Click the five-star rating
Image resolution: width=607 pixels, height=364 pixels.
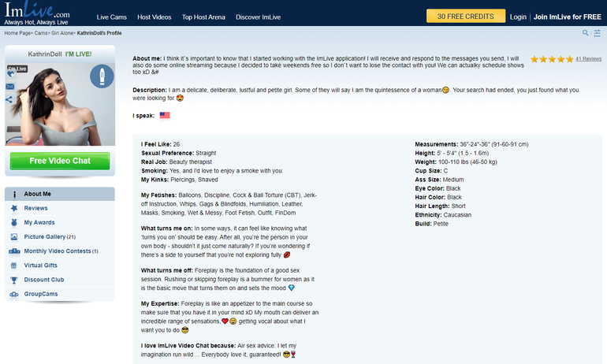551,59
